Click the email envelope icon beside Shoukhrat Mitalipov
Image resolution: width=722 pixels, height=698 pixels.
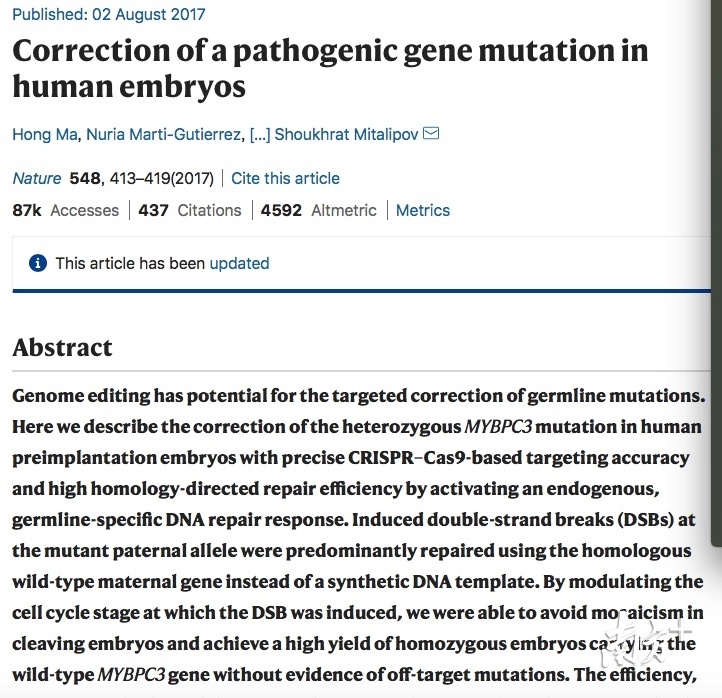431,134
